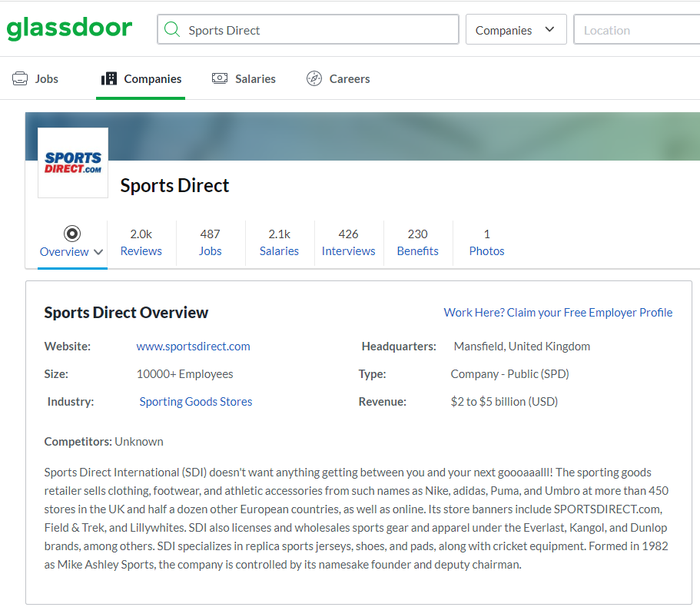Click the Salaries banknote icon
This screenshot has height=607, width=700.
point(219,78)
